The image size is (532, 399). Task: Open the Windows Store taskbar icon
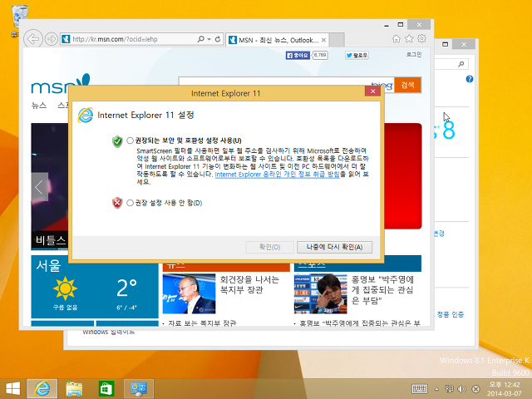pos(106,388)
